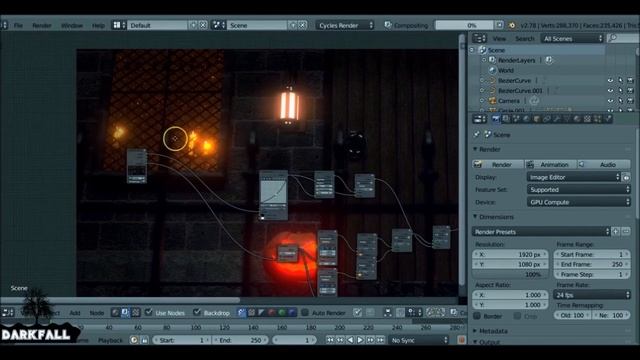Viewport: 640px width, 360px height.
Task: Cancel the Compositing job progress
Action: coord(499,25)
